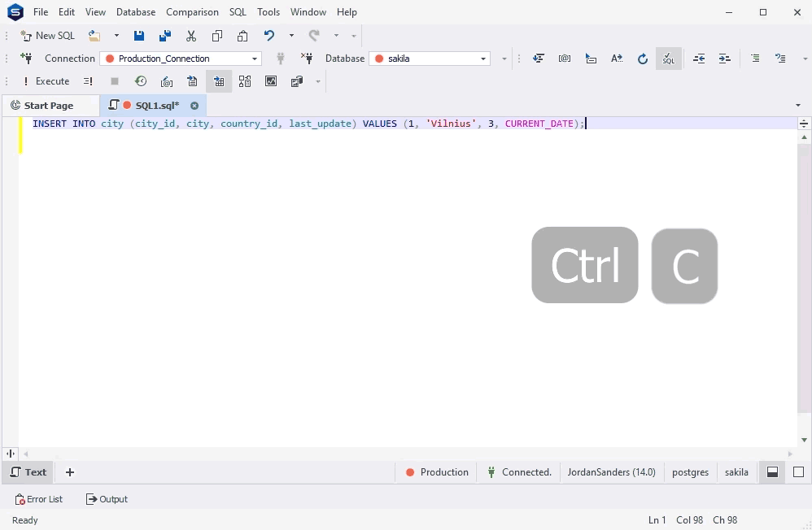
Task: Open the sakila database selector
Action: click(x=484, y=59)
